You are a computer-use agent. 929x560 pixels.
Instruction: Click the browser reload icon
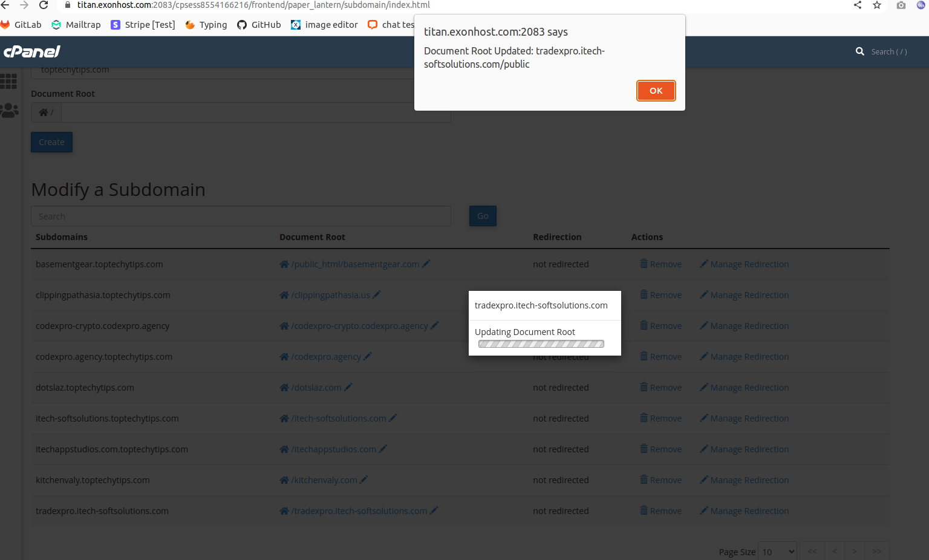coord(44,5)
